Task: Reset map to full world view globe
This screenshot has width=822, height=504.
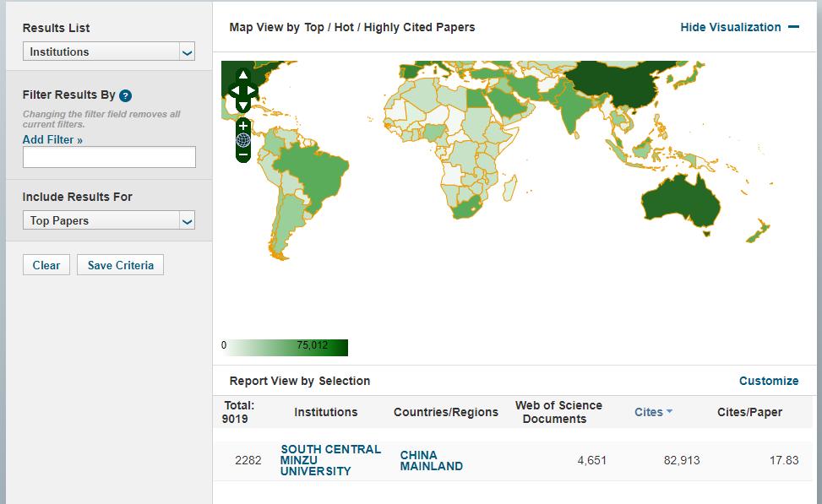Action: click(243, 140)
